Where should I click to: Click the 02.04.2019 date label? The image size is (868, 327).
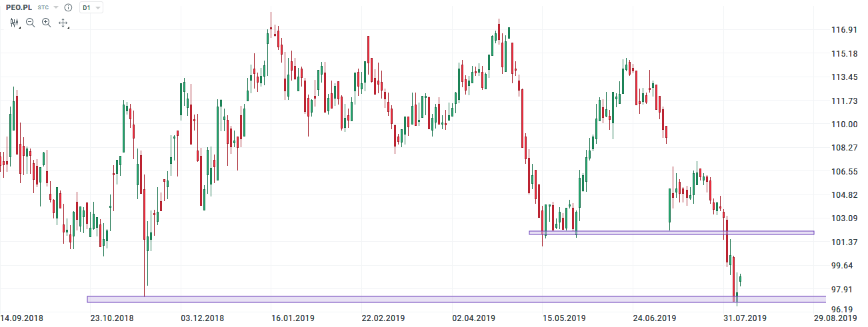tap(473, 318)
